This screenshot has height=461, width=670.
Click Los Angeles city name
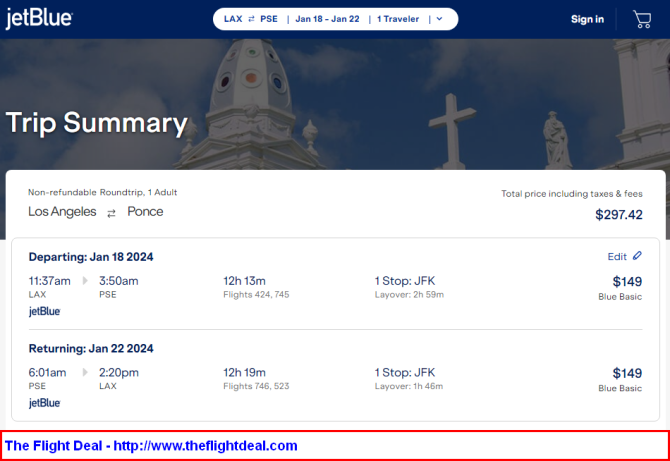tap(62, 211)
